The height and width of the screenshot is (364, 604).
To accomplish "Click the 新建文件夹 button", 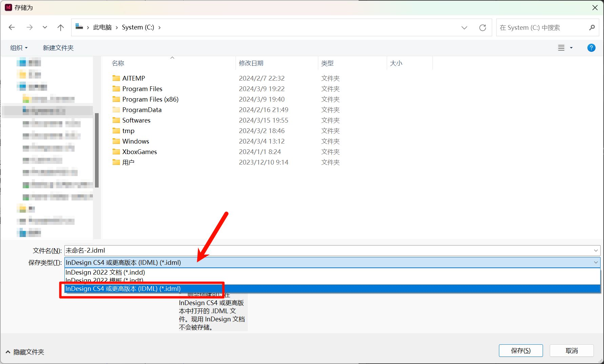I will [58, 48].
